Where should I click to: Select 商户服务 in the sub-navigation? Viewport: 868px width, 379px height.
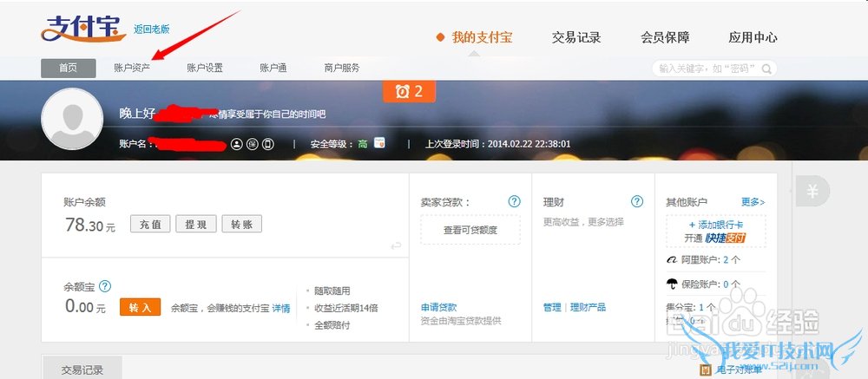(342, 68)
